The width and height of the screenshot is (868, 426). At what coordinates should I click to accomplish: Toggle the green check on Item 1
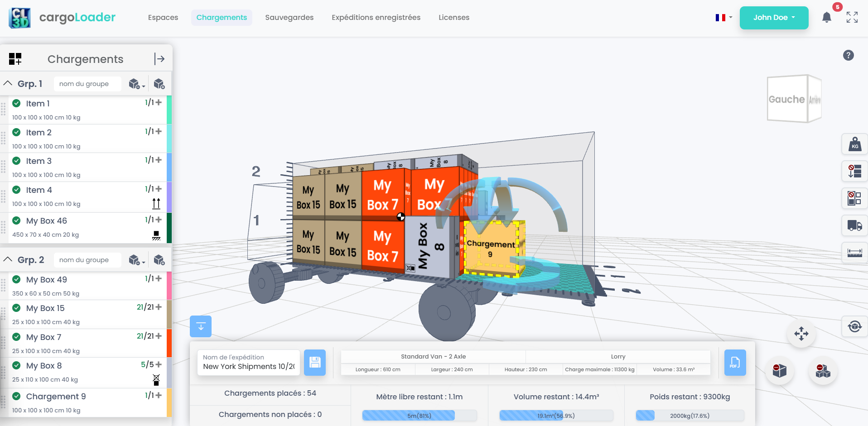(x=17, y=103)
